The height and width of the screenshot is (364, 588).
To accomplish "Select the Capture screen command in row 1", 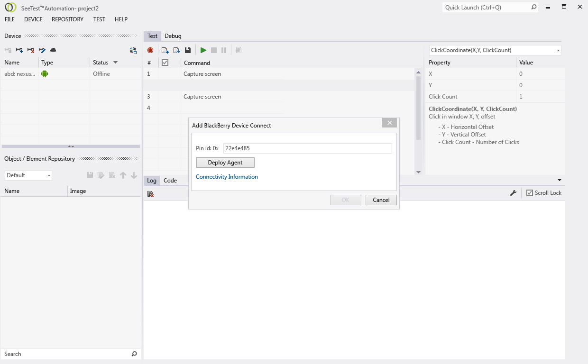I will tap(202, 74).
